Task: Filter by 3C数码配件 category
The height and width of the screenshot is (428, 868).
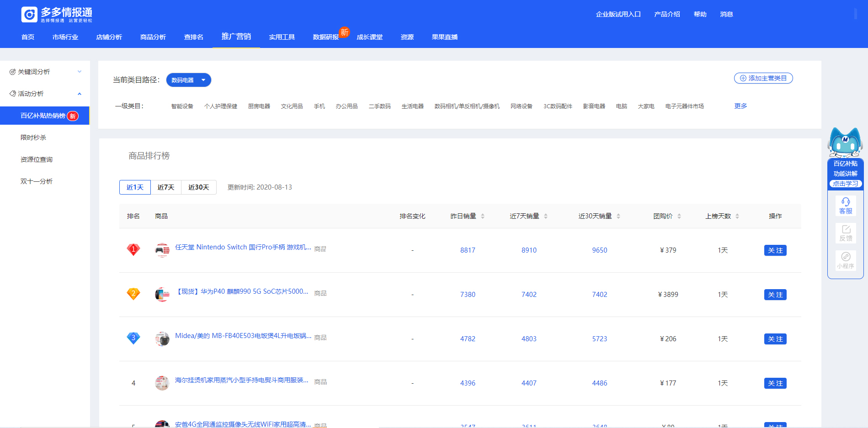Action: tap(558, 106)
